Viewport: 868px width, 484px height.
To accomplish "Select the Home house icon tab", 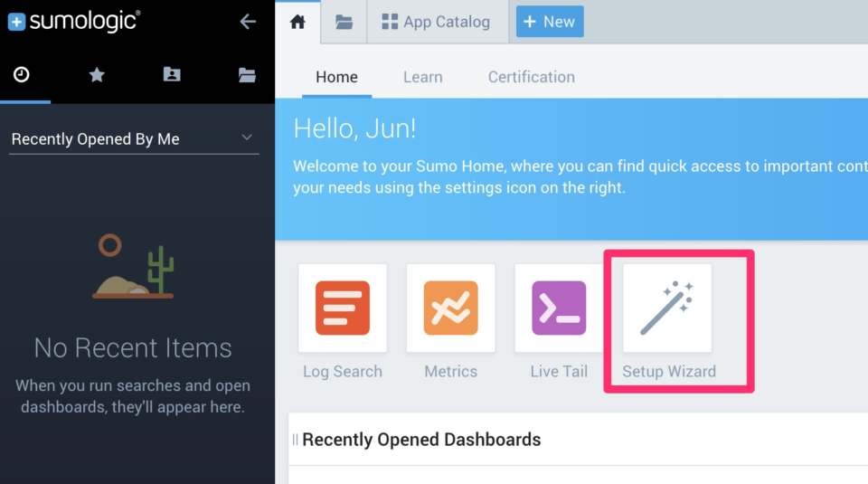I will point(297,22).
